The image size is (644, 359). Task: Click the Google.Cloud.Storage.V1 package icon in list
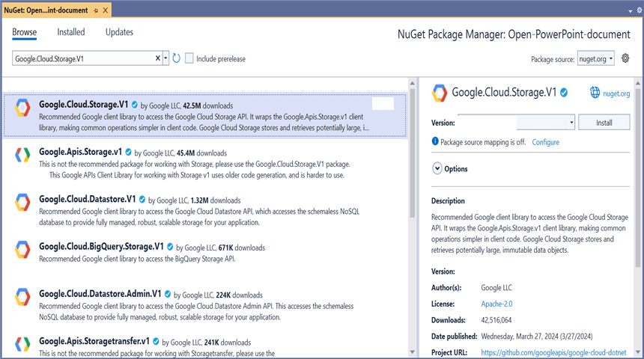22,108
